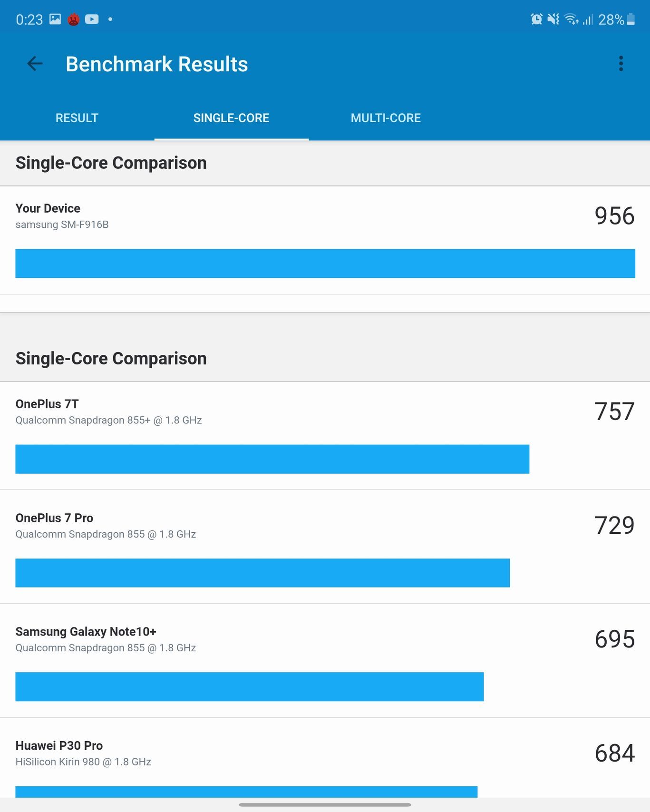
Task: Tap the Wi-Fi status icon
Action: (571, 19)
